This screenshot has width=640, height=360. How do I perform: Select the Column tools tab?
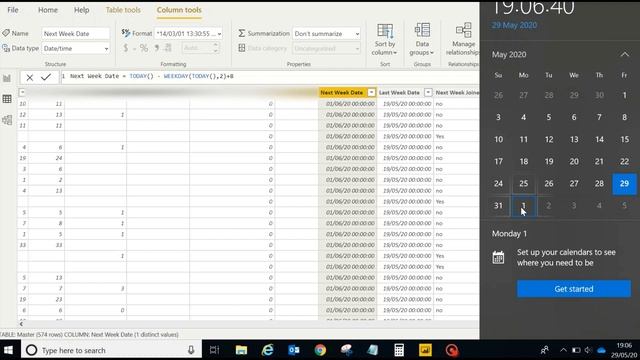179,10
